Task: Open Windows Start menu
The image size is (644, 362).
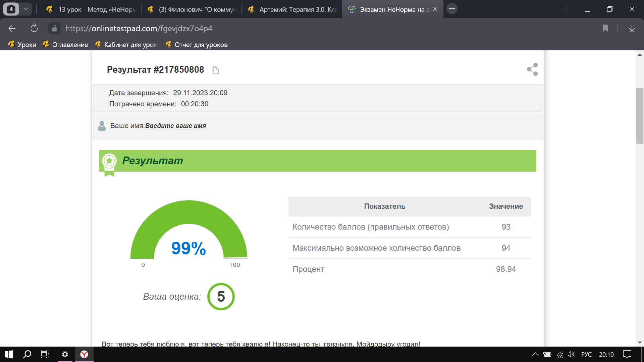Action: click(9, 354)
